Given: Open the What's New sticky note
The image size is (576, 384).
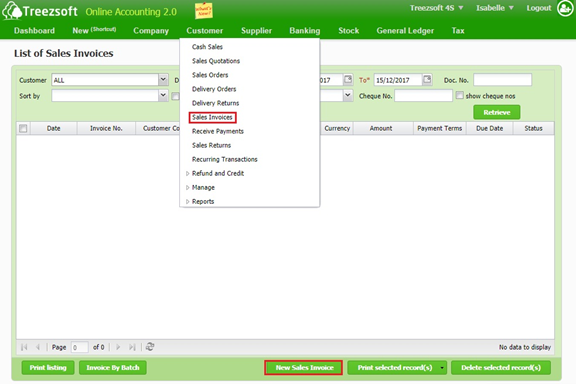Looking at the screenshot, I should pos(204,11).
